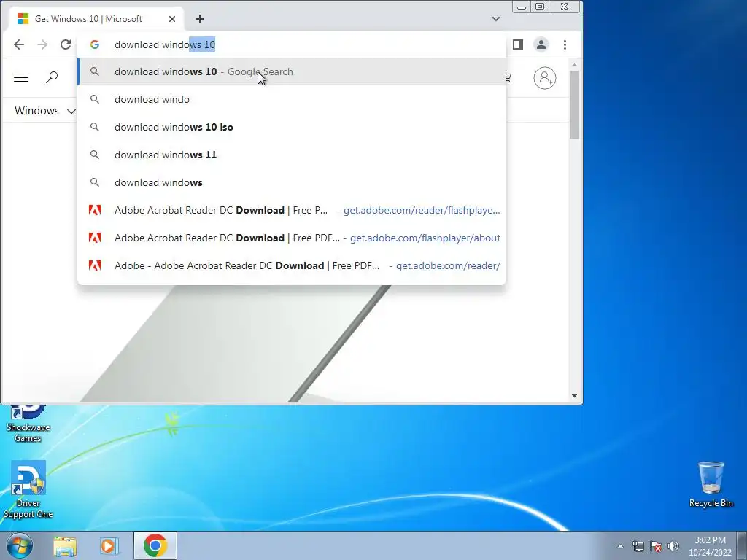Close the Get Windows 10 tab
Image resolution: width=747 pixels, height=560 pixels.
point(172,19)
